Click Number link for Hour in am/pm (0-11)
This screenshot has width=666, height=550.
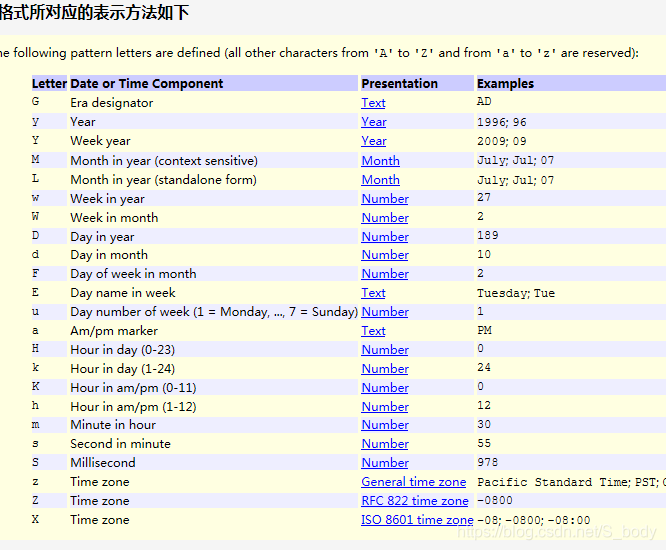point(385,388)
